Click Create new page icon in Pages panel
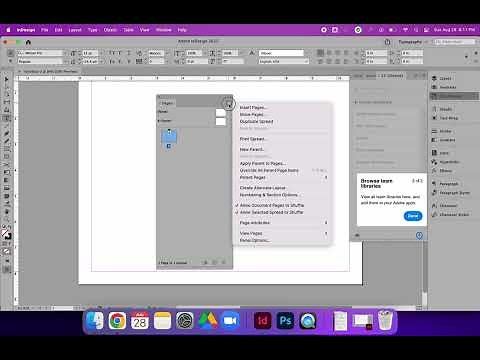Screen dimensions: 480x360 (215, 263)
